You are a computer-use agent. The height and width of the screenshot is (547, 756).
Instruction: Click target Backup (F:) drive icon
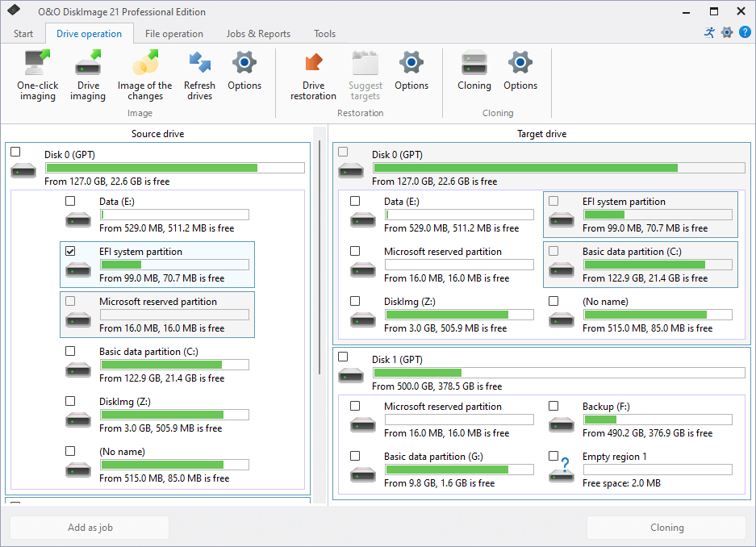[562, 424]
